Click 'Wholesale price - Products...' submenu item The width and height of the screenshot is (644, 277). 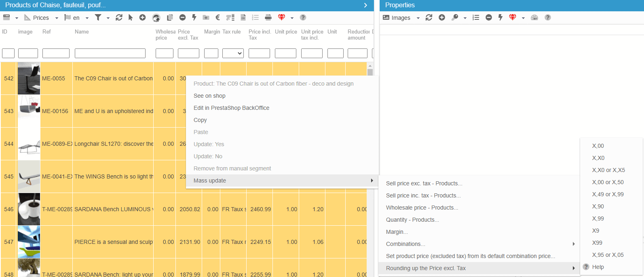422,208
